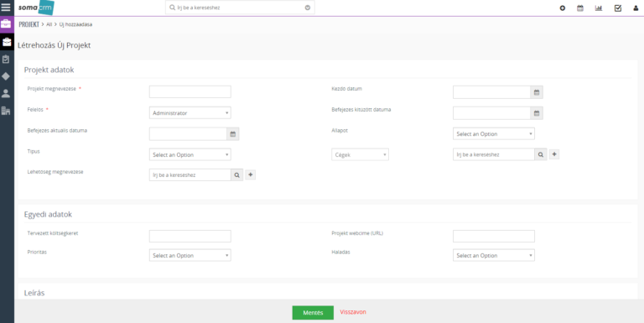644x323 pixels.
Task: Click Új hozzáadása breadcrumb item
Action: (x=76, y=24)
